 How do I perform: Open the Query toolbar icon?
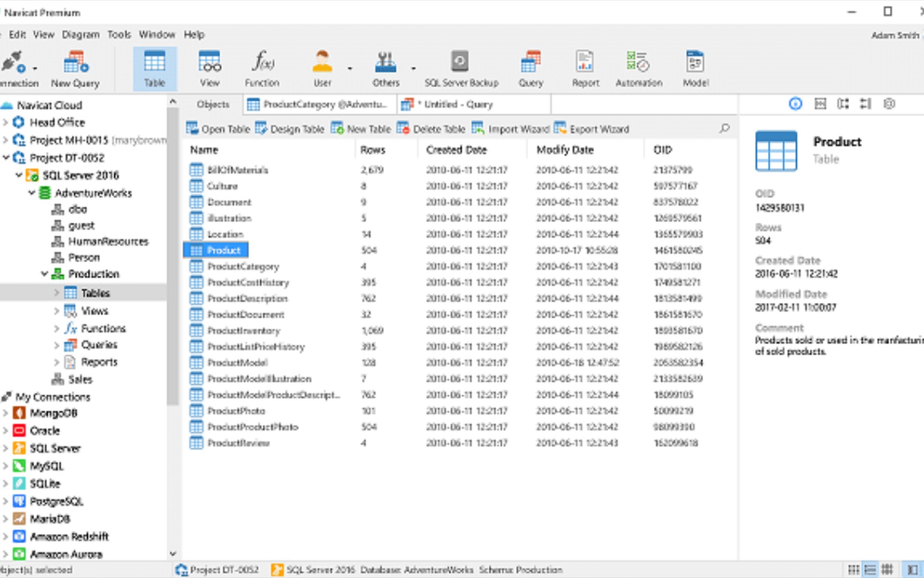coord(531,69)
